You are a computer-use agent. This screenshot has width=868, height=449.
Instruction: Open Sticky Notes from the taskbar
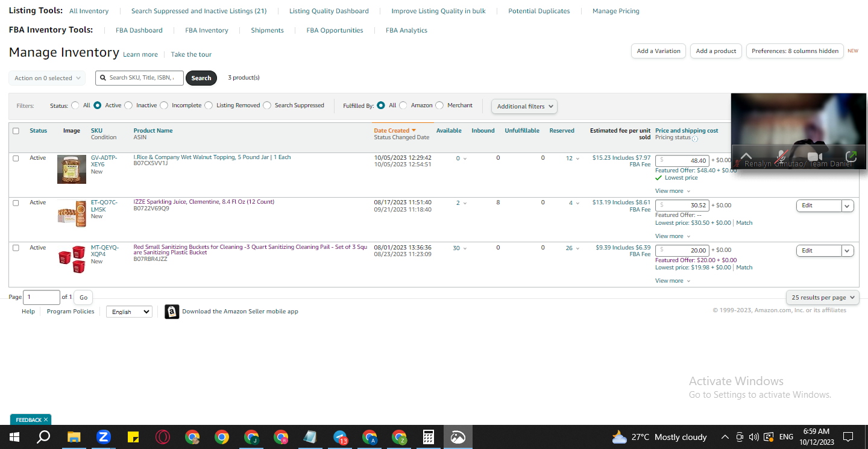click(133, 437)
